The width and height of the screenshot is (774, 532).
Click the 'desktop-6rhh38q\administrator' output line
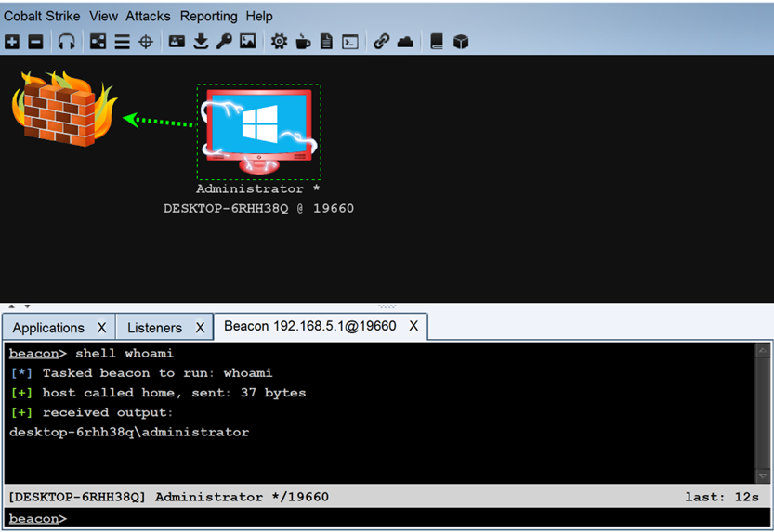[x=129, y=433]
